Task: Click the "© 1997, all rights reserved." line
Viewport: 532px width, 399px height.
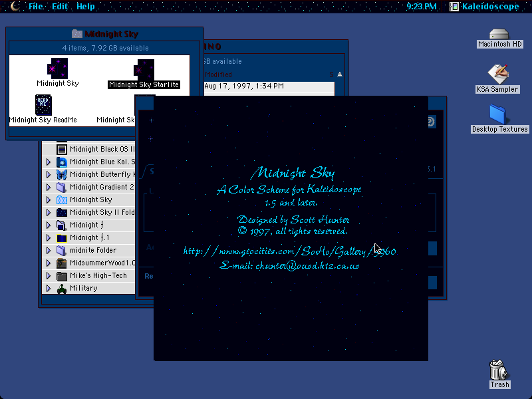Action: pos(293,231)
